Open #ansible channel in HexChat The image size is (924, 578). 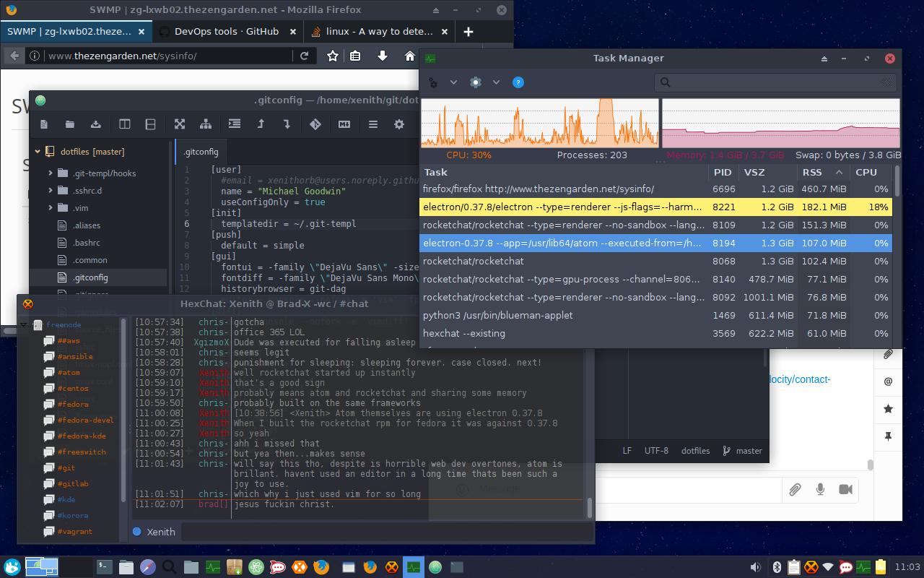(75, 357)
